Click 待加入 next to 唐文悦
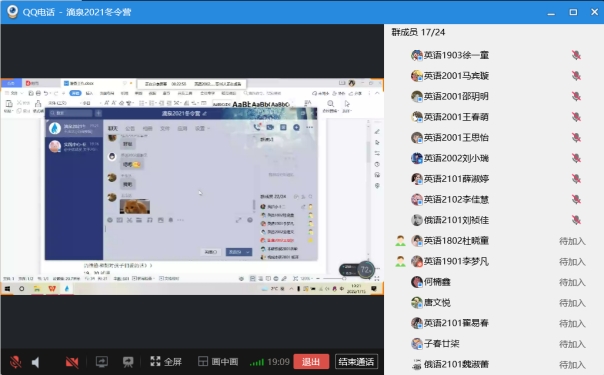This screenshot has height=375, width=604. (572, 303)
